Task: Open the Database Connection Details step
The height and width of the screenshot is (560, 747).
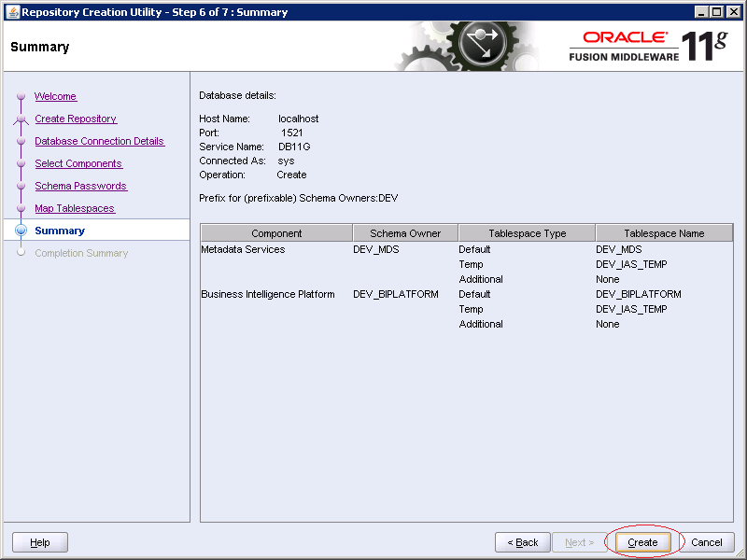Action: pos(100,141)
